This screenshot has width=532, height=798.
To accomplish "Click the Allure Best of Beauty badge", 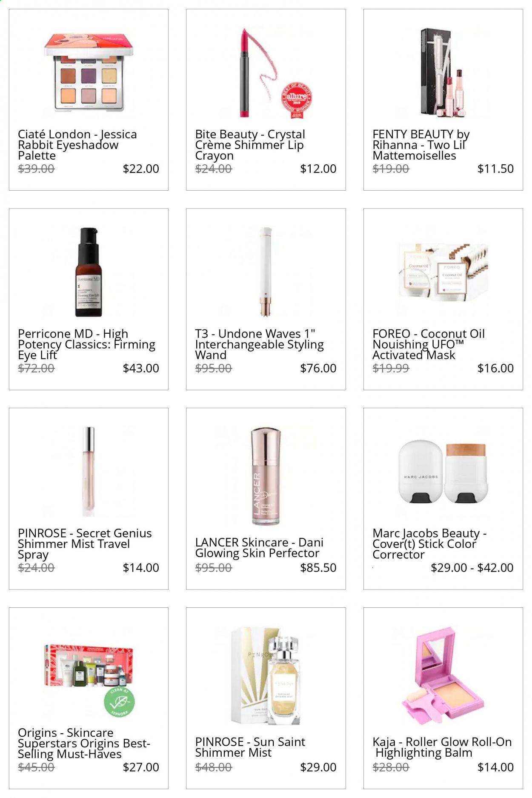I will (297, 100).
